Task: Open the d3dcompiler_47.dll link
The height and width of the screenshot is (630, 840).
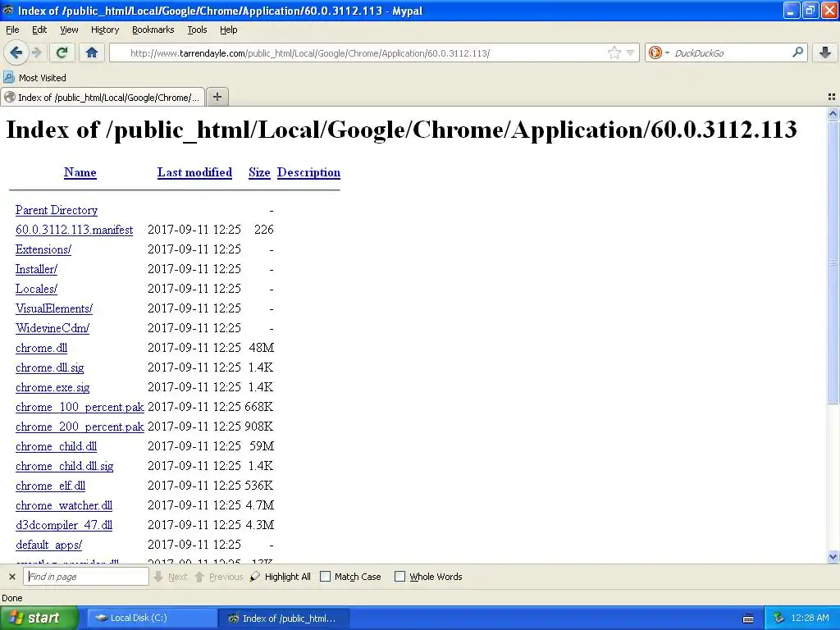Action: (x=64, y=525)
